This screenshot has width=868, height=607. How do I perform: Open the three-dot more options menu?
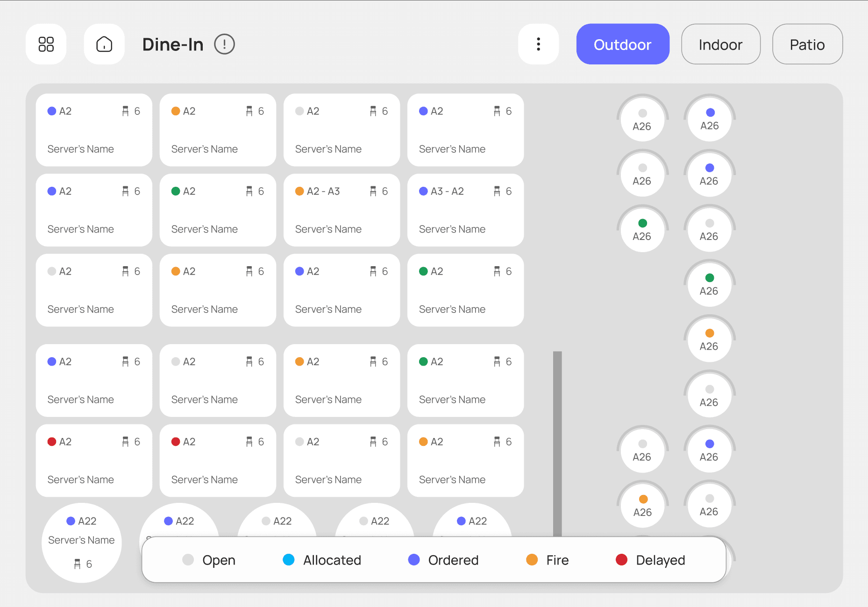point(538,44)
